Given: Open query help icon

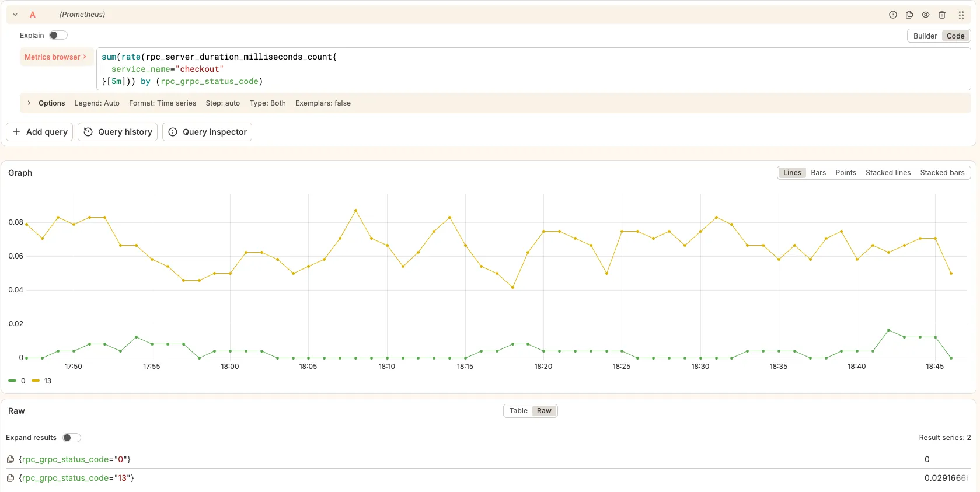Looking at the screenshot, I should [893, 15].
